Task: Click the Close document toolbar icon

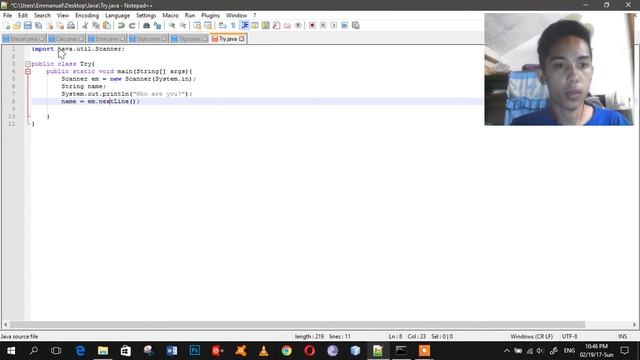Action: [x=49, y=25]
